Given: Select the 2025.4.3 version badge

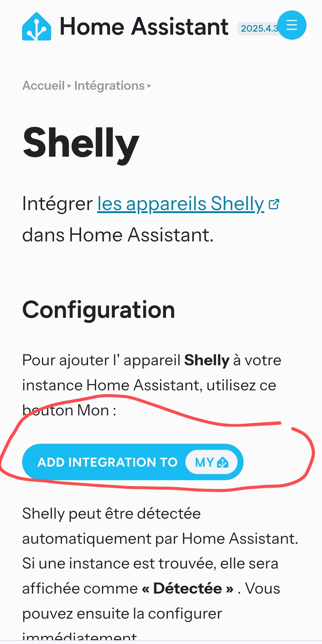Looking at the screenshot, I should (x=259, y=28).
